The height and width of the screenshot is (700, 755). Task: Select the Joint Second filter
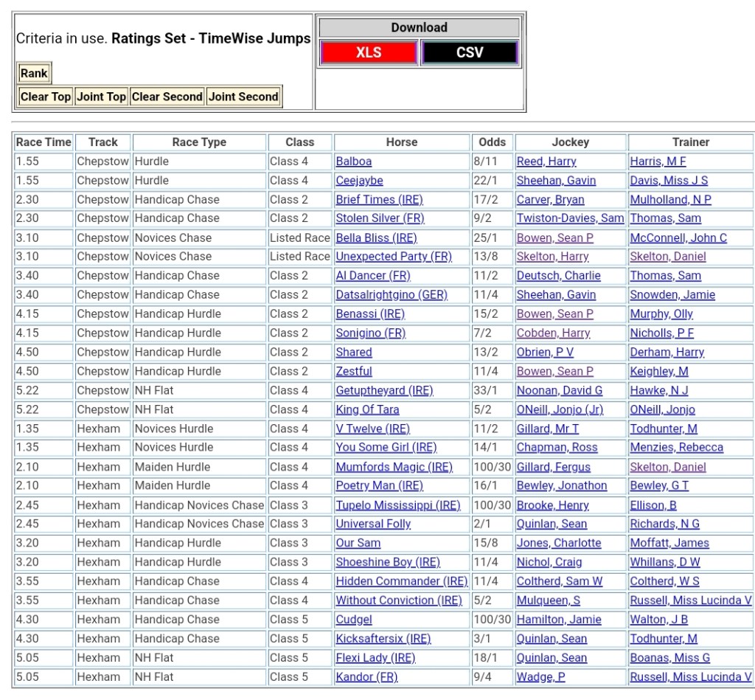pos(243,97)
